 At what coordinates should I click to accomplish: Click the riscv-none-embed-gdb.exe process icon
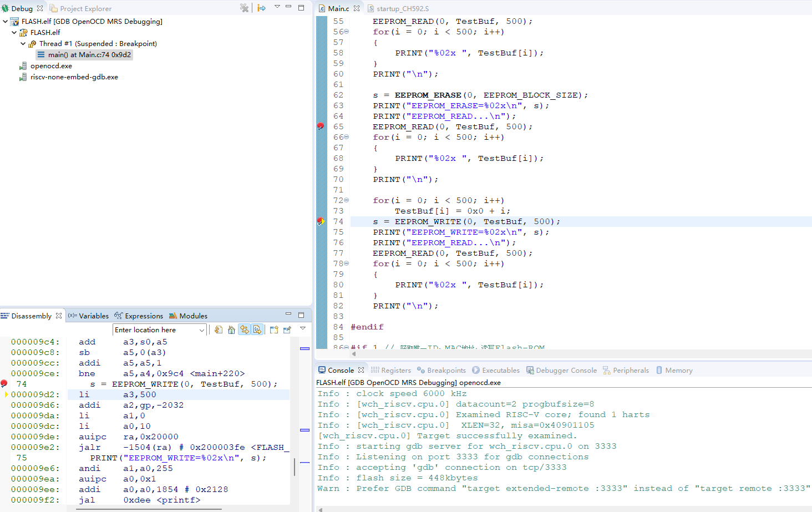[23, 77]
